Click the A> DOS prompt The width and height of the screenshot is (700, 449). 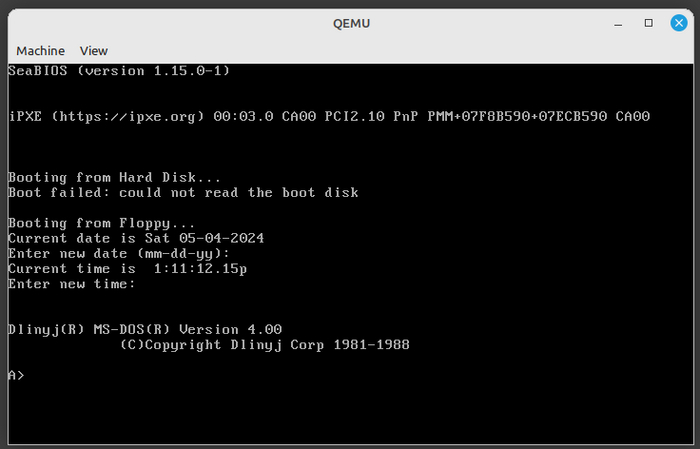(16, 376)
